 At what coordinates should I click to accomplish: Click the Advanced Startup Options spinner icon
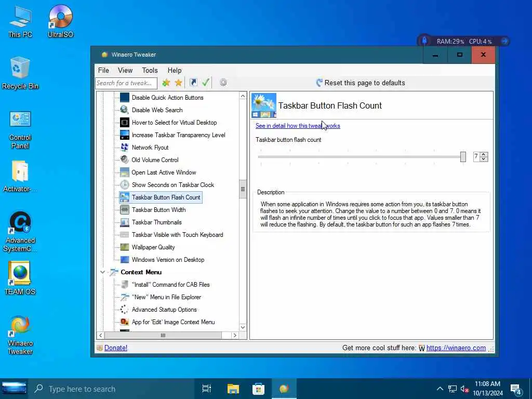[x=125, y=310]
